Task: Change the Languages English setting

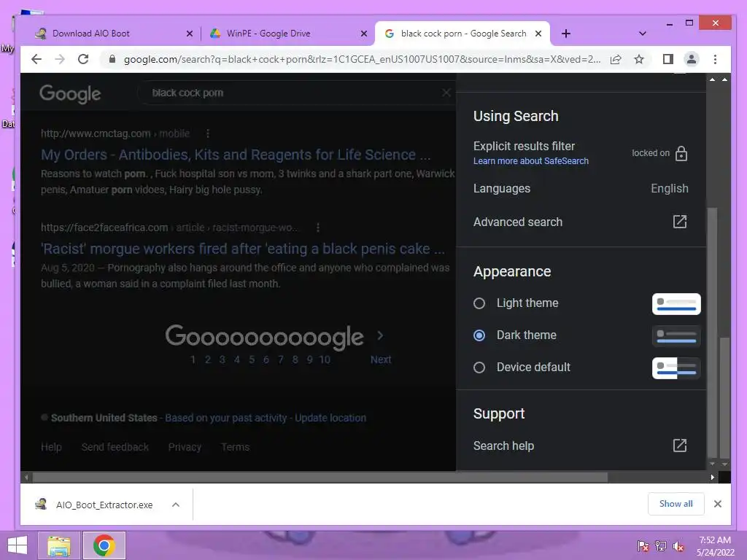Action: [x=581, y=189]
